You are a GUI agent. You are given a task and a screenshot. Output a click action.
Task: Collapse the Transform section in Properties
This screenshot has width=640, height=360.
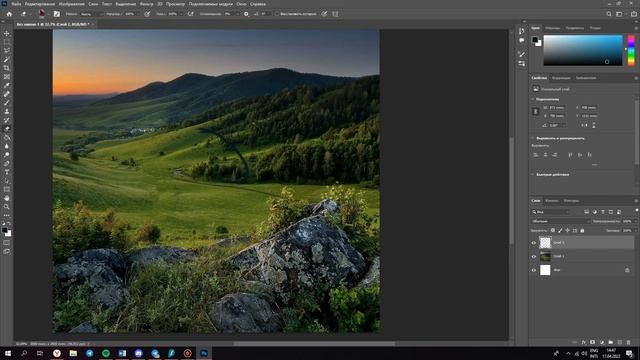coord(532,99)
